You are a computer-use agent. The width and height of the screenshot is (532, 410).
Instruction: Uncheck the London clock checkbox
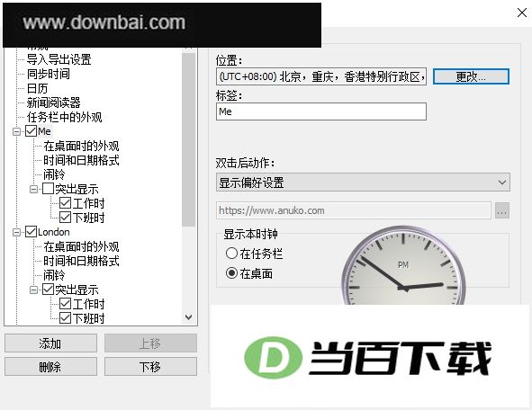(31, 232)
